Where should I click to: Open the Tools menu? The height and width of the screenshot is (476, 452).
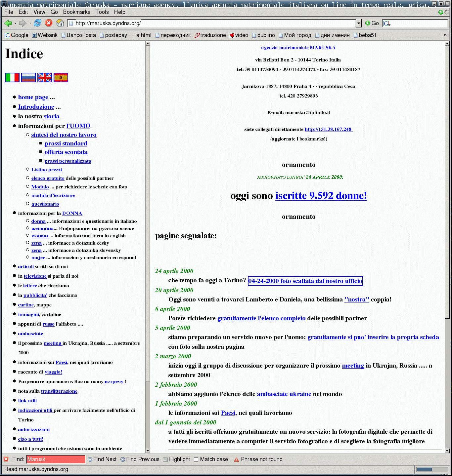102,12
